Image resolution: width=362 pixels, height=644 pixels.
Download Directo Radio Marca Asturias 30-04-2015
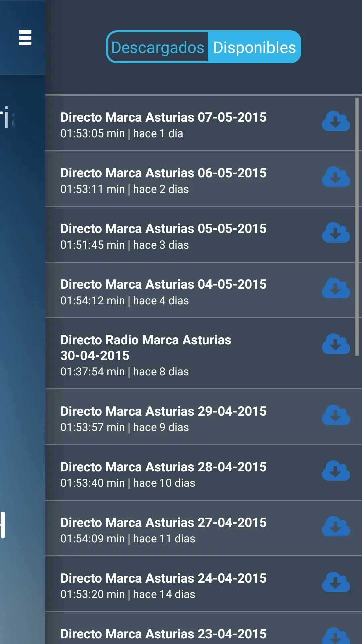[x=336, y=344]
